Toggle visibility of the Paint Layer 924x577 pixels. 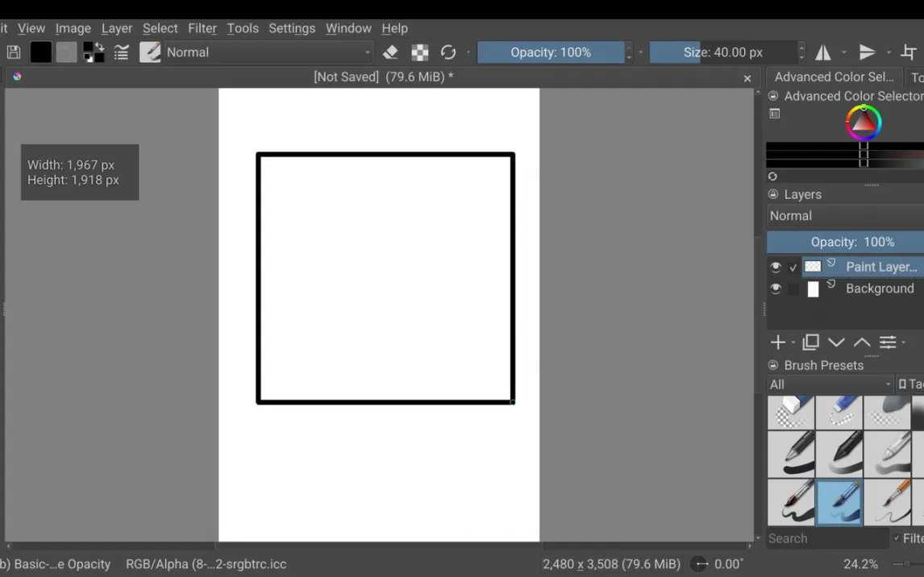click(776, 267)
